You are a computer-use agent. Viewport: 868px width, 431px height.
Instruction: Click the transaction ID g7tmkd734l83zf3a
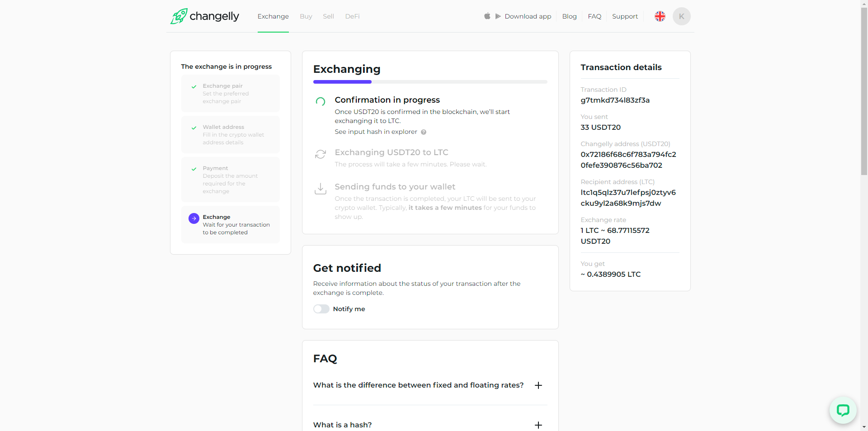pyautogui.click(x=615, y=100)
